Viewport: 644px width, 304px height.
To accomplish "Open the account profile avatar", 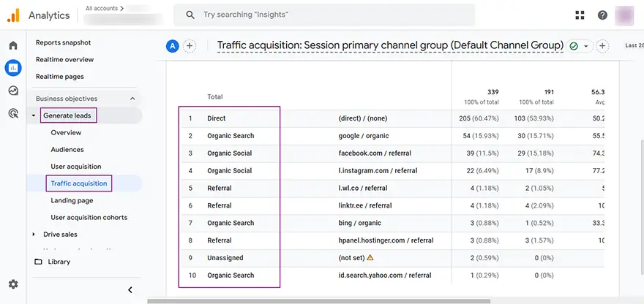I will pyautogui.click(x=624, y=15).
